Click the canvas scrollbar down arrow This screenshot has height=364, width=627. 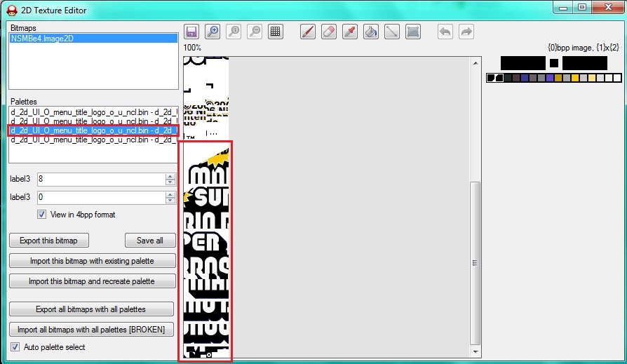(476, 352)
